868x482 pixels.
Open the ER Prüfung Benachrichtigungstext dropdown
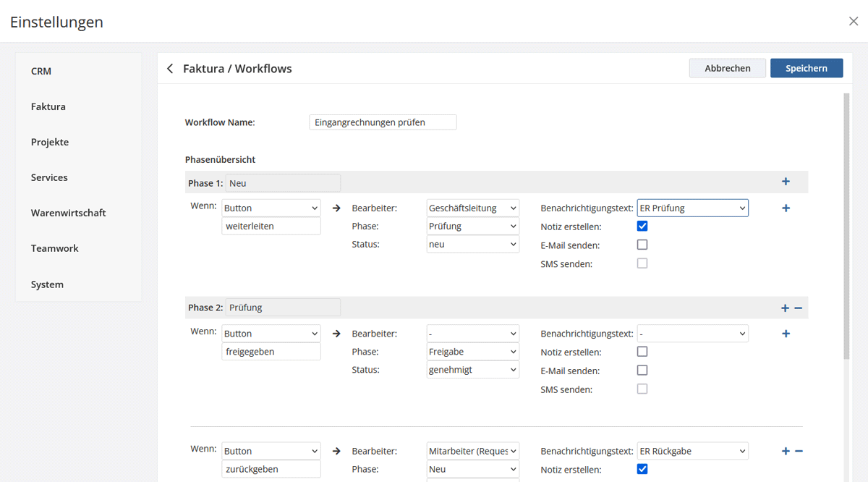pyautogui.click(x=692, y=208)
